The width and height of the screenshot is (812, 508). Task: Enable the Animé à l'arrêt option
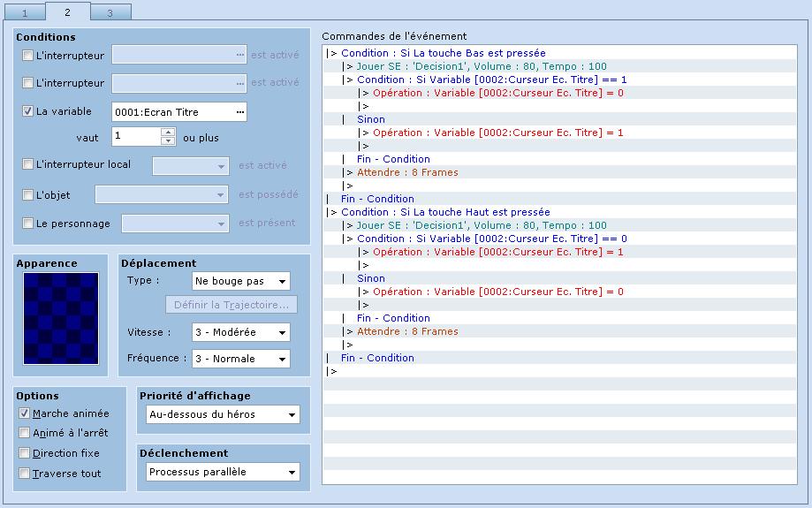[x=25, y=432]
